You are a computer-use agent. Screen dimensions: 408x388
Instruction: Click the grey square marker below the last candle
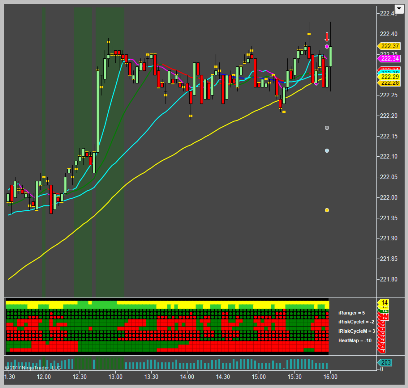click(x=327, y=128)
